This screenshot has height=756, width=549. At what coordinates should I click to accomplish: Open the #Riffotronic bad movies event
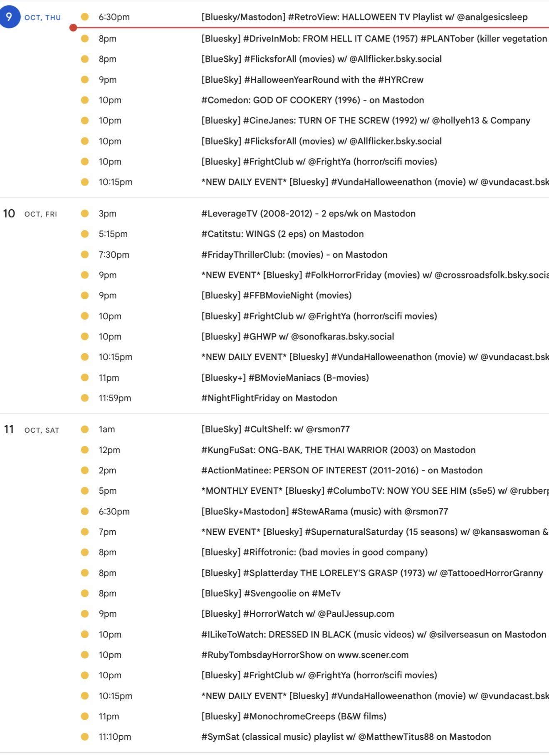point(314,552)
